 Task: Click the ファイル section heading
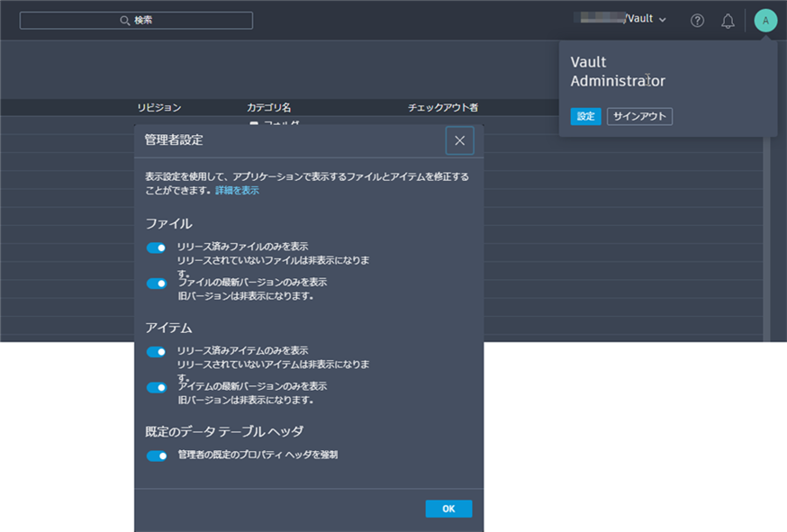168,223
